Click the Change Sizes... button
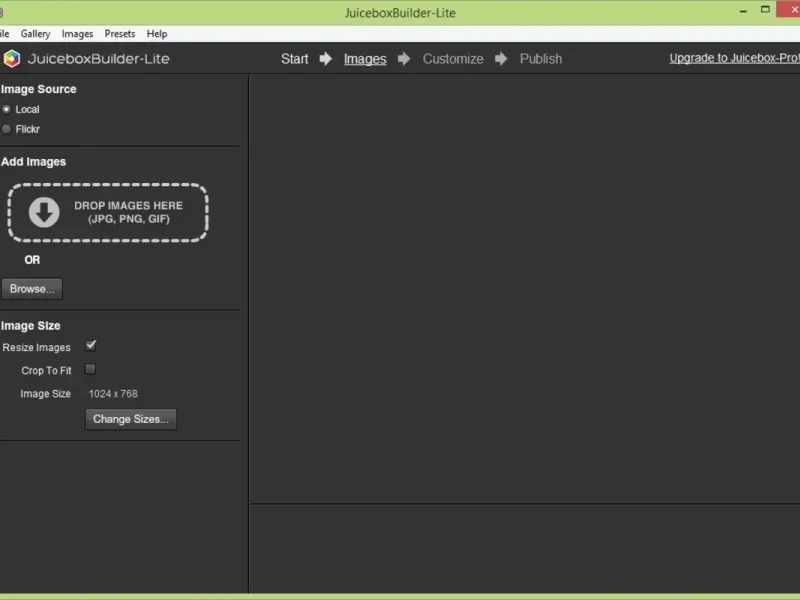This screenshot has width=800, height=600. [x=131, y=419]
